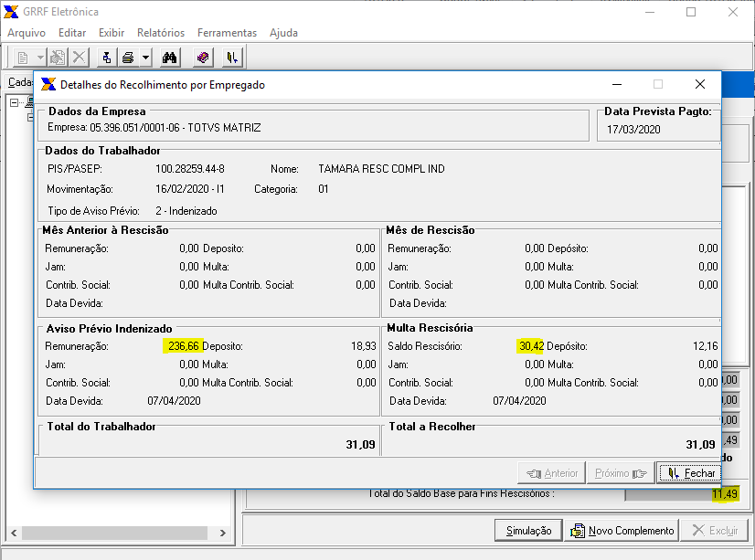755x560 pixels.
Task: Click the new document toolbar icon
Action: (x=23, y=58)
